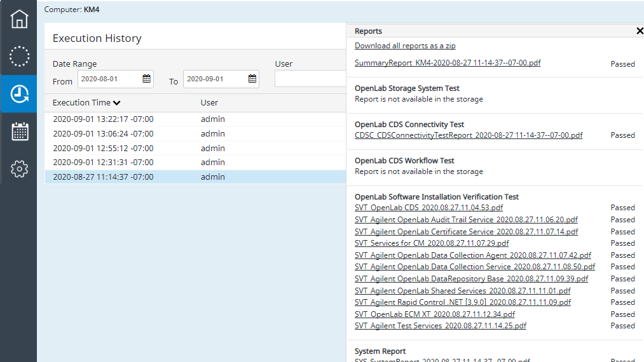Open CDSC_CDSConnectivityTestReport PDF link
The image size is (644, 362).
coord(469,135)
